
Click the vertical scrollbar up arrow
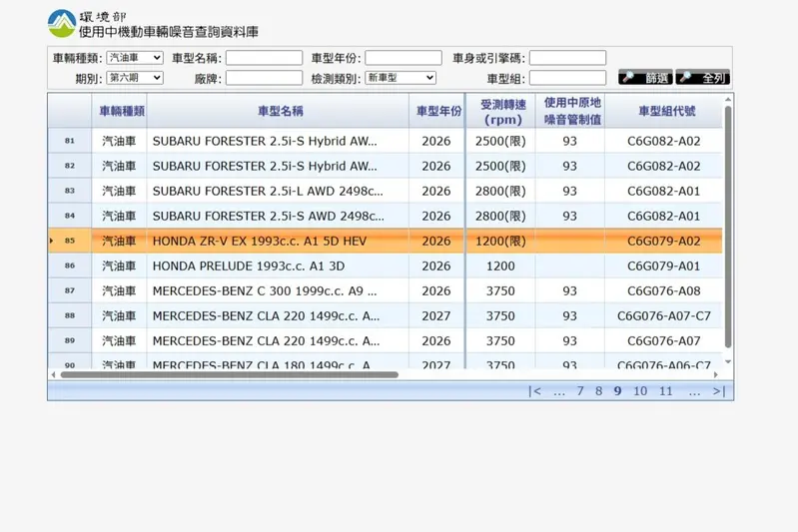pyautogui.click(x=728, y=99)
